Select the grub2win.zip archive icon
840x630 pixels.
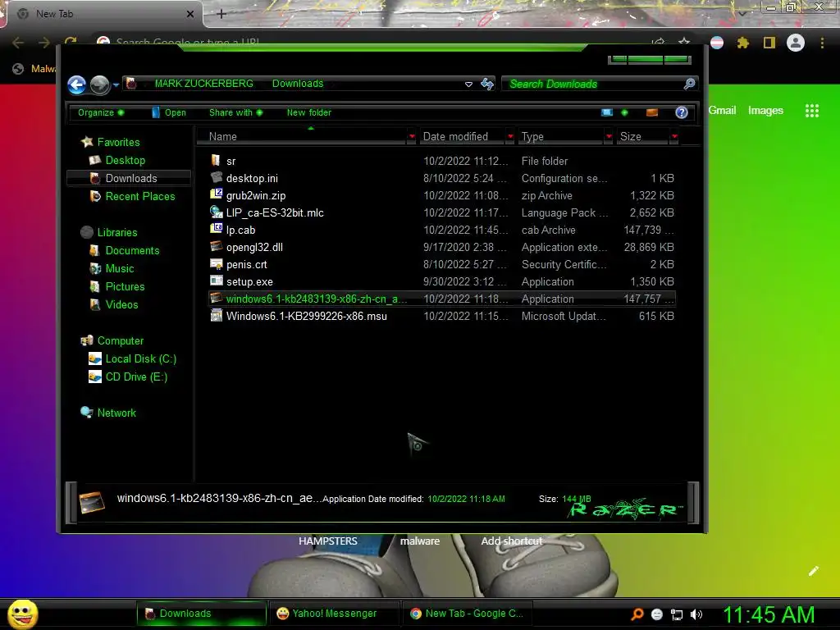coord(216,194)
